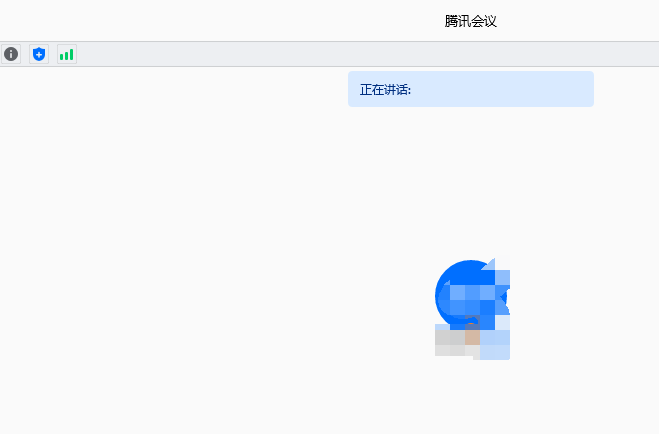Click the white plus inside the blue shield
Viewport: 659px width, 434px height.
tap(39, 55)
